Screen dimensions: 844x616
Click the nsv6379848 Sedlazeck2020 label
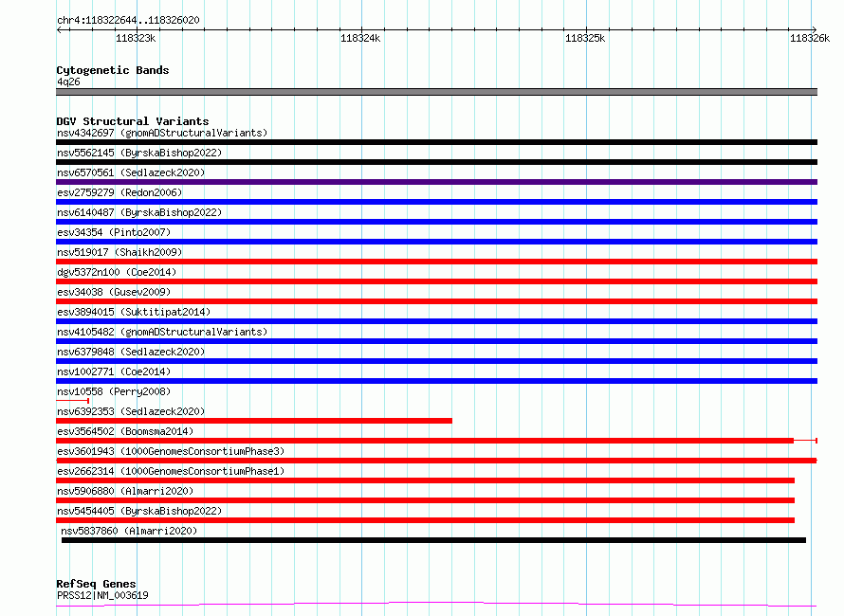point(131,352)
